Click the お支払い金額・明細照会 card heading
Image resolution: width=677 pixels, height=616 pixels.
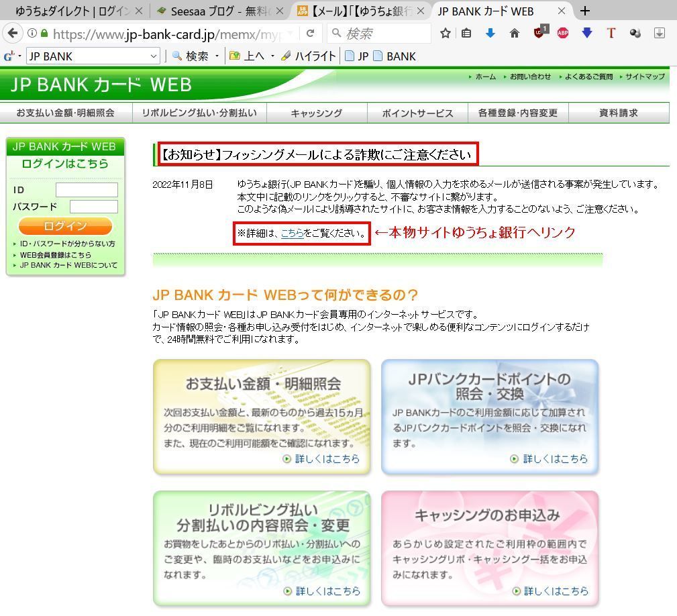click(x=263, y=383)
